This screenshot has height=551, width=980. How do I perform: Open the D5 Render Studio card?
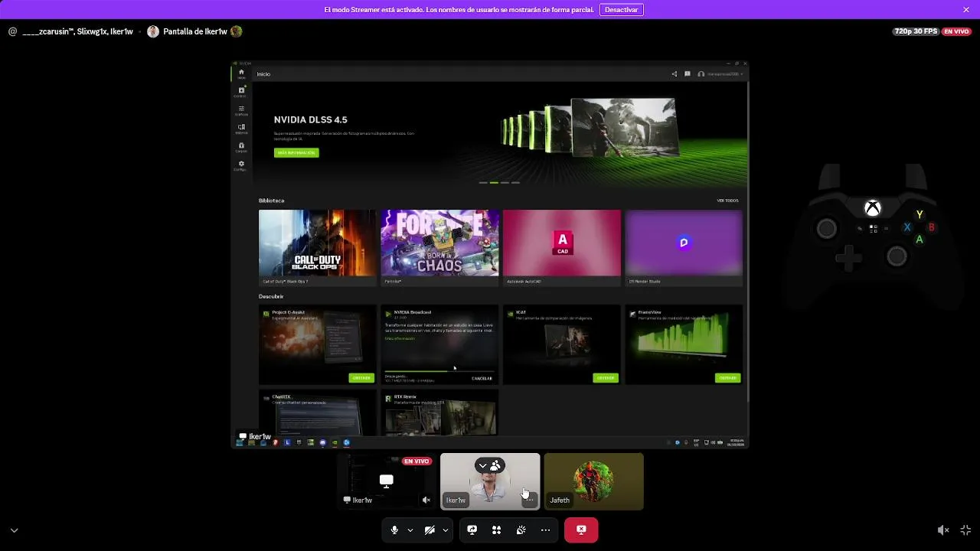[x=684, y=247]
